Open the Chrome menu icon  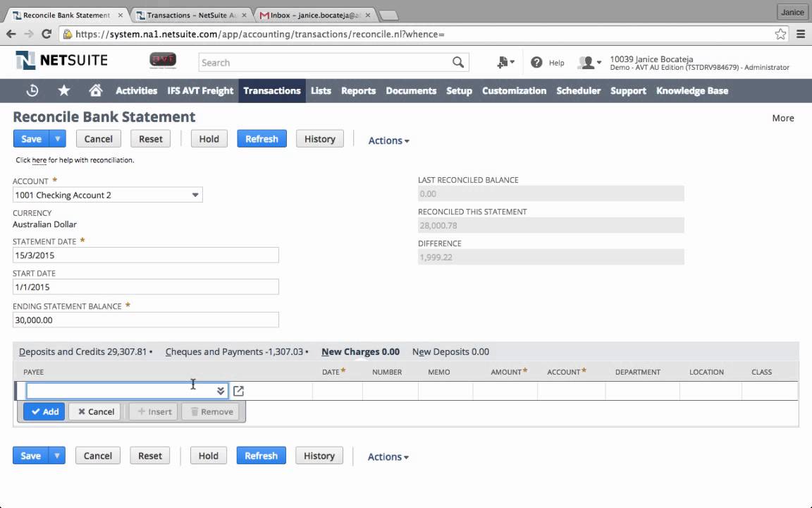[801, 34]
